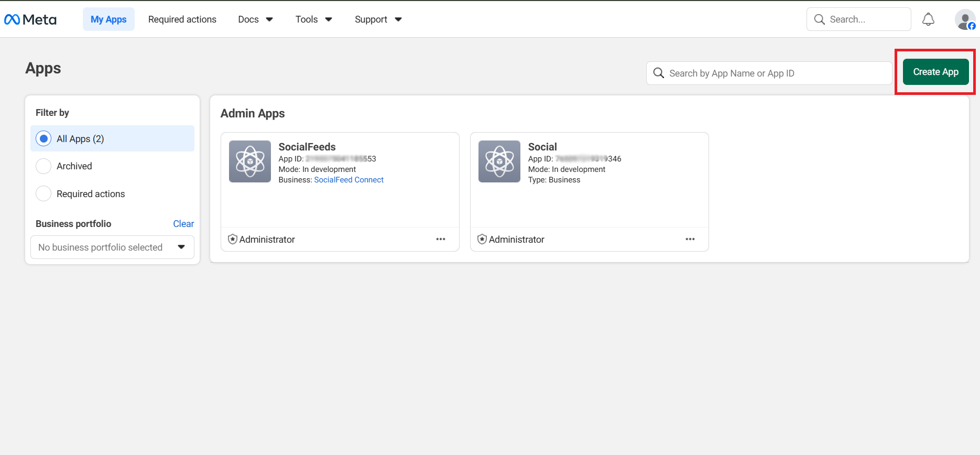Open the Social app title
980x455 pixels.
coord(542,147)
